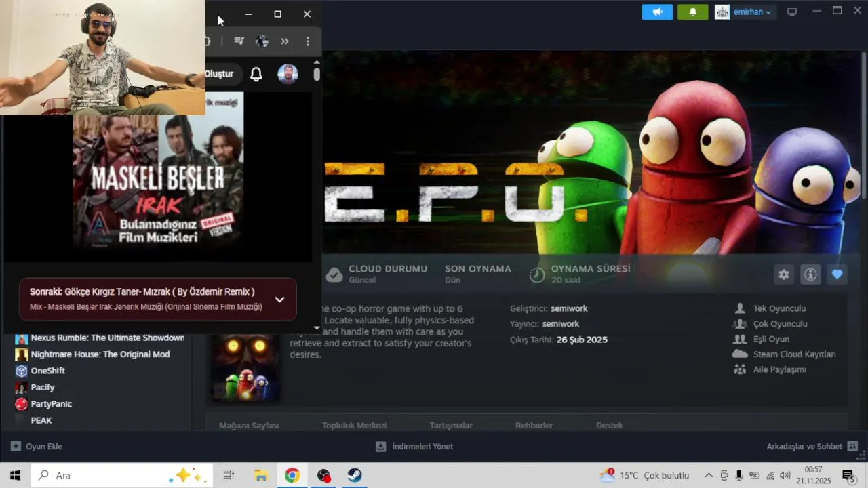Open the Topluluk Merkezi tab

click(x=354, y=426)
